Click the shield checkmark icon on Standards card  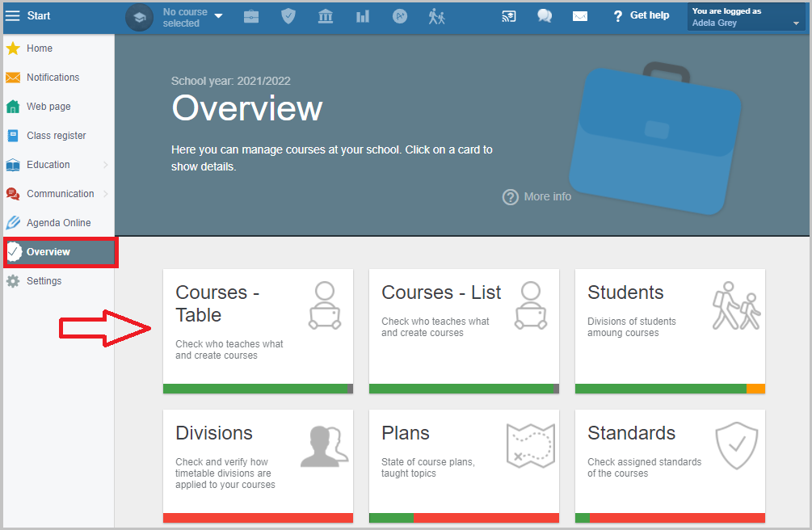(736, 445)
